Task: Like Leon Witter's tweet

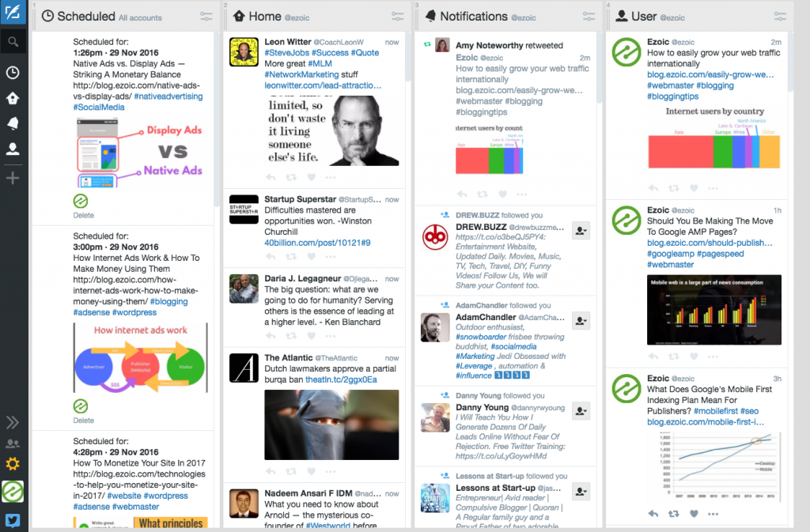Action: (312, 177)
